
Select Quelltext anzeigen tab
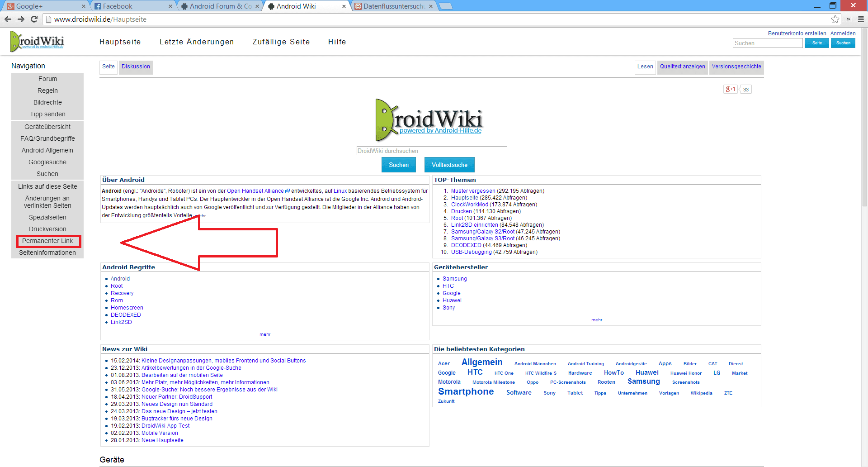(x=682, y=67)
